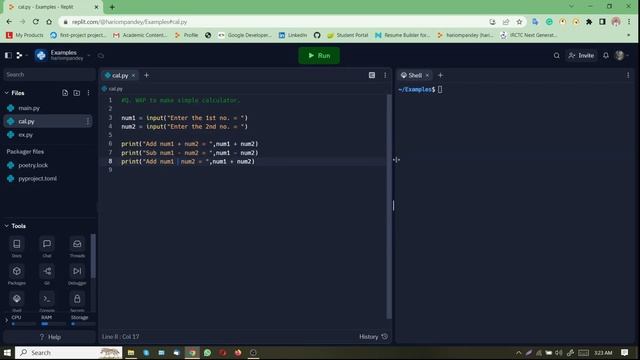Open a new browser tab
Image resolution: width=640 pixels, height=360 pixels.
(112, 7)
